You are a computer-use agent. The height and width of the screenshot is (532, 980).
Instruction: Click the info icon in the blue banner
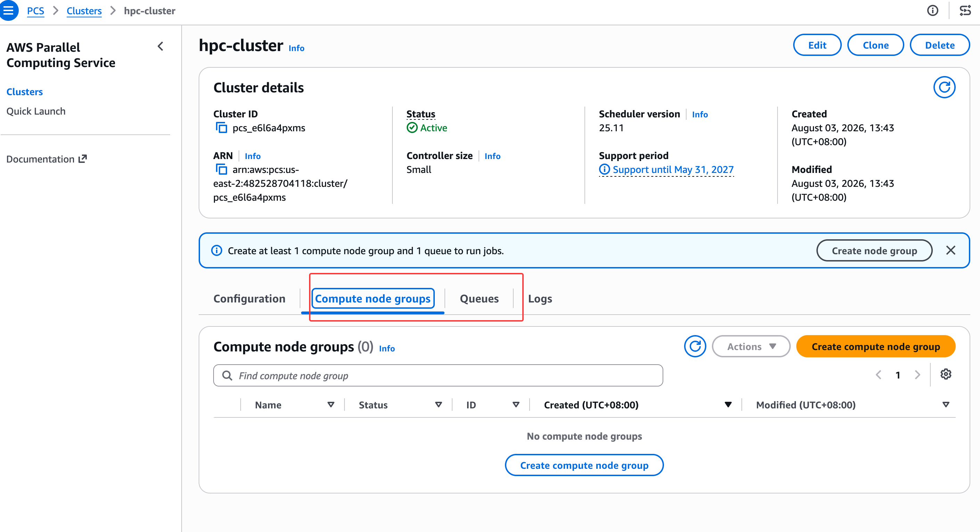coord(216,250)
